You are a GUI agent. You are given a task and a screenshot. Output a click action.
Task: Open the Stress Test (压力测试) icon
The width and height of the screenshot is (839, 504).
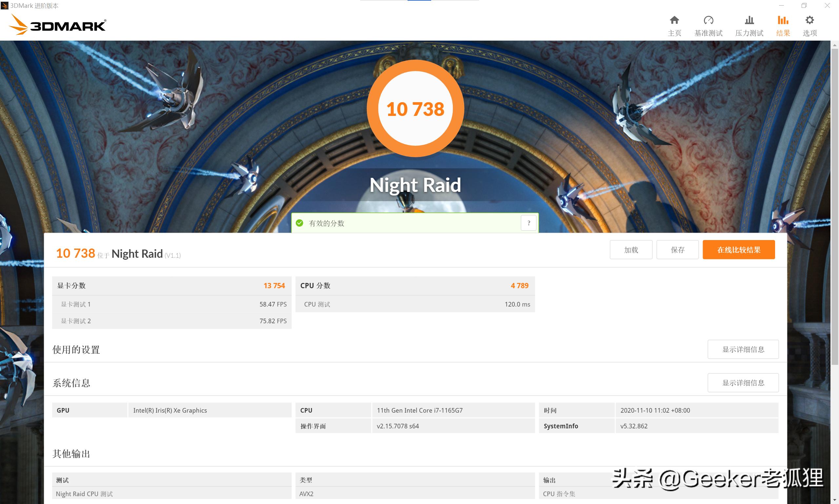749,20
